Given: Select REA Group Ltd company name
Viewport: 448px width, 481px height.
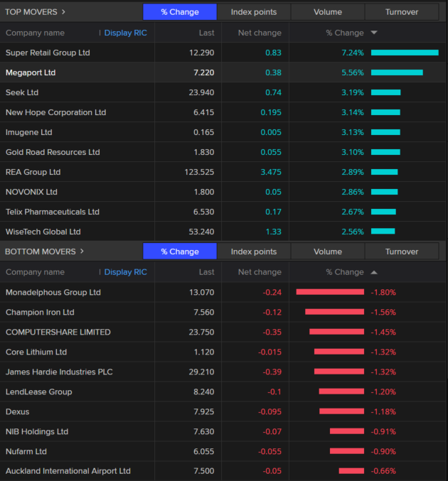Looking at the screenshot, I should click(33, 172).
